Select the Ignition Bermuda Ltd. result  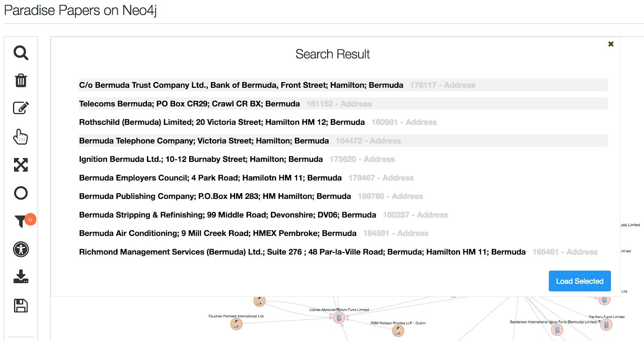pyautogui.click(x=343, y=159)
